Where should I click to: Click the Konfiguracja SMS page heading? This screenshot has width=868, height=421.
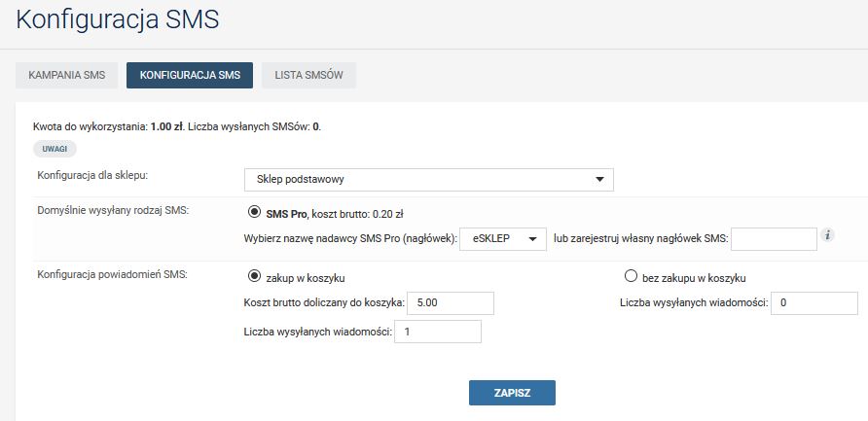click(x=118, y=19)
